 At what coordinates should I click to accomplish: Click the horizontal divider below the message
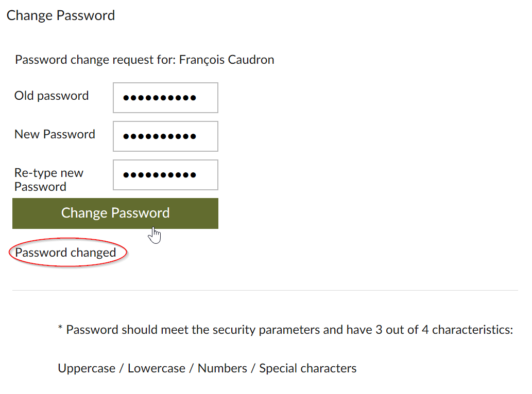click(x=265, y=290)
